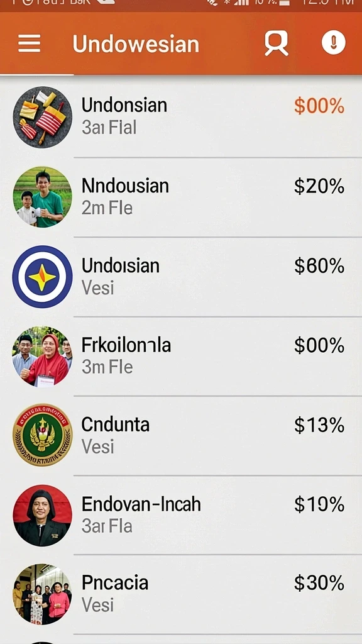Open the Undonsian flag crafts avatar
The width and height of the screenshot is (362, 644).
coord(42,117)
